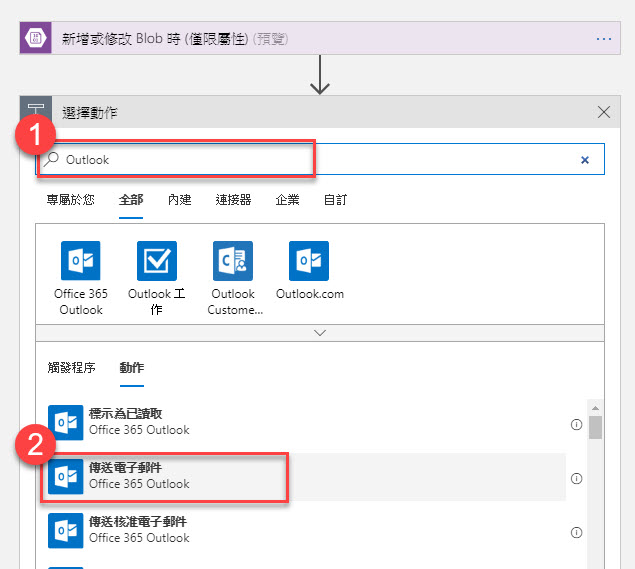This screenshot has height=569, width=635.
Task: Show info for 傳送核准電子郵件 action
Action: pos(576,532)
